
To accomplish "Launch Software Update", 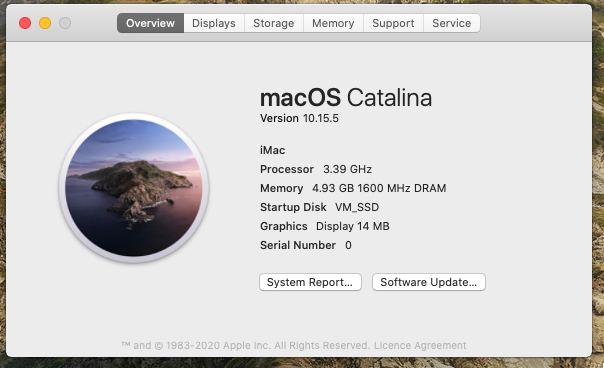I will [429, 282].
